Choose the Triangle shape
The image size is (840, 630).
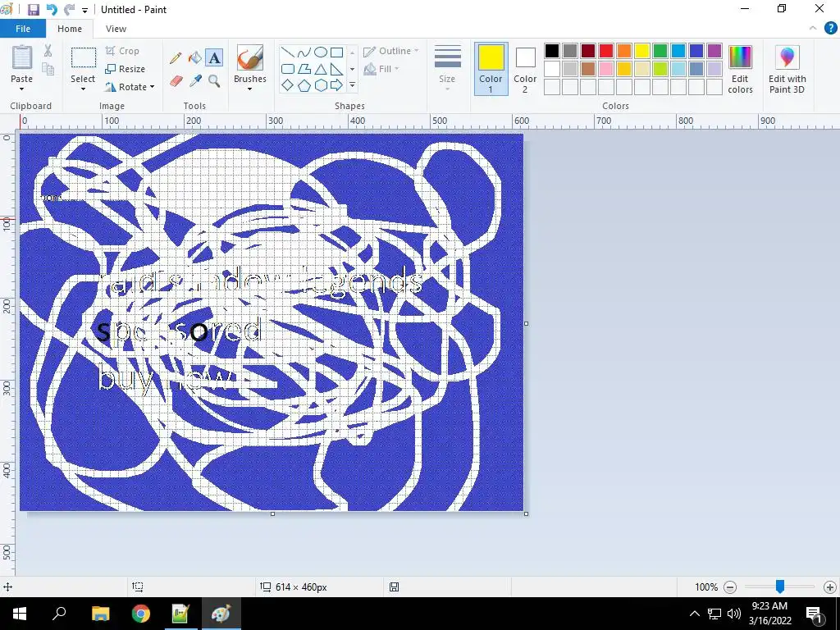pos(321,69)
